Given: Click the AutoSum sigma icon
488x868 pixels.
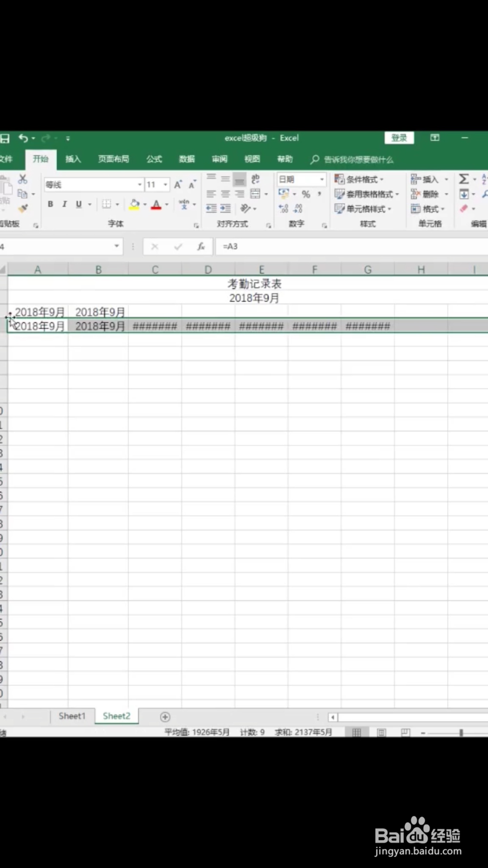Looking at the screenshot, I should pyautogui.click(x=464, y=179).
